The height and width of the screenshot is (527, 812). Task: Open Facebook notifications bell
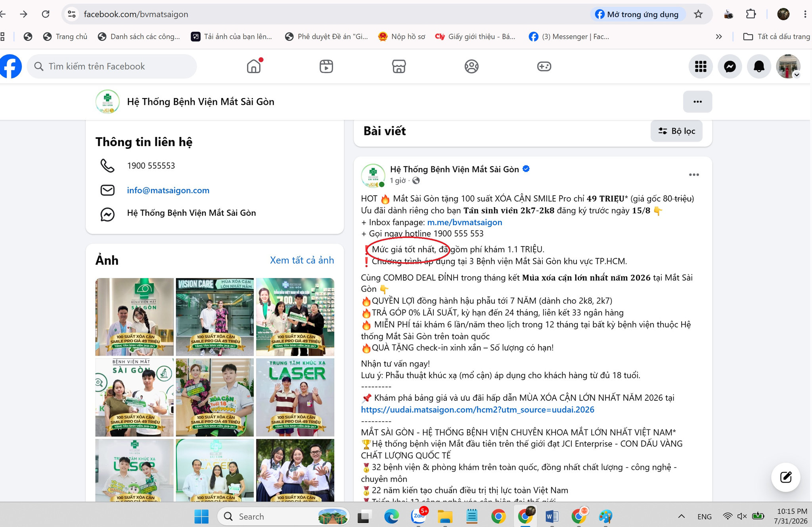pos(759,66)
